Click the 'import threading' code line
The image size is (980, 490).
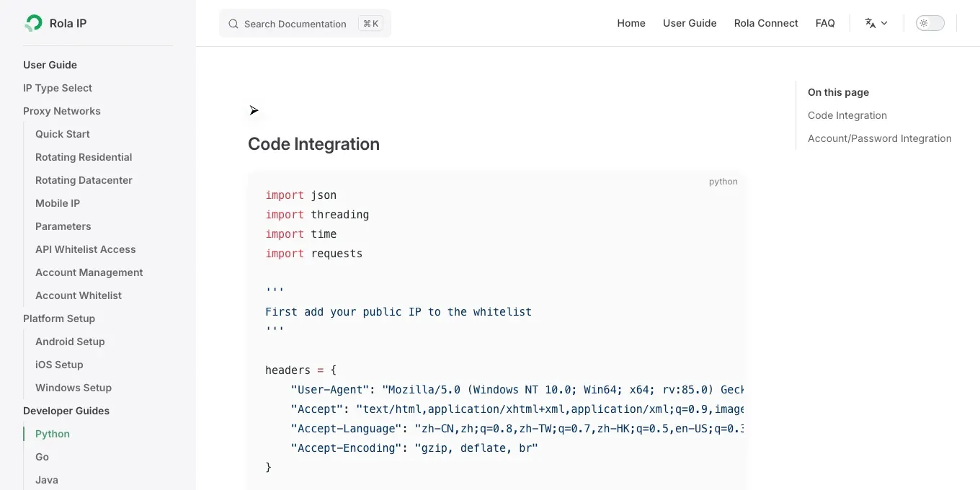pos(317,215)
